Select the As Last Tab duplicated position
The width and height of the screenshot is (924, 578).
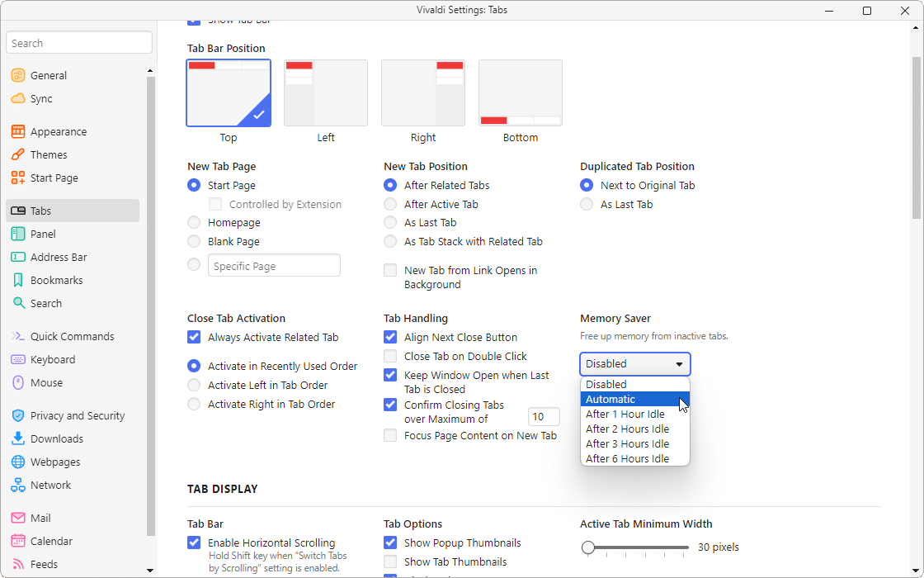point(587,204)
